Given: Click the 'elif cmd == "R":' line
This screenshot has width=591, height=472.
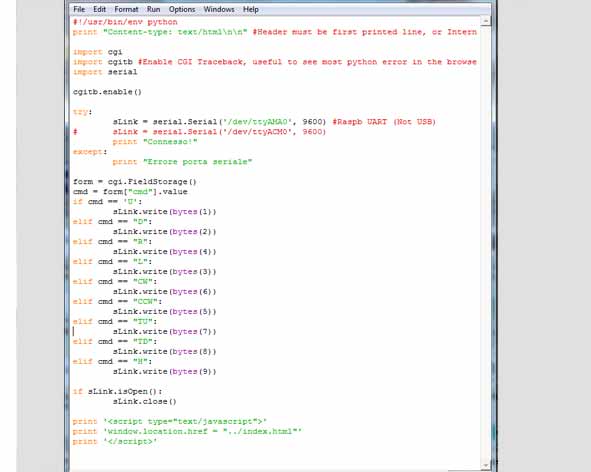Looking at the screenshot, I should point(112,242).
